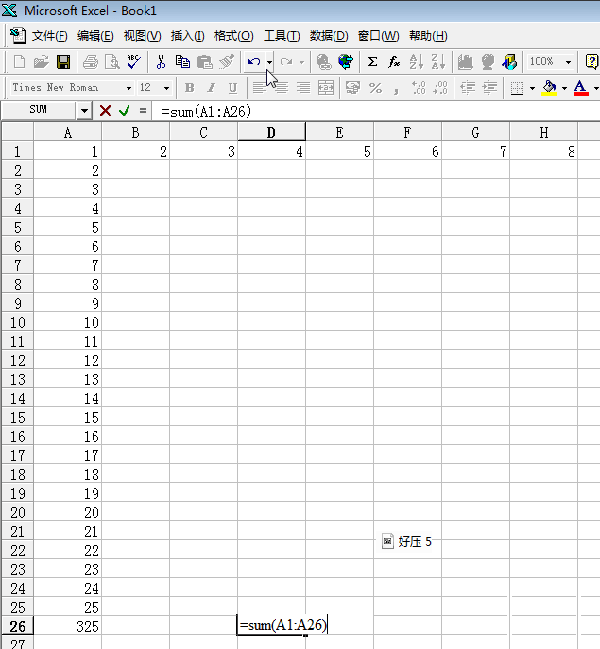The height and width of the screenshot is (649, 600).
Task: Launch the Chart Wizard icon
Action: [465, 62]
